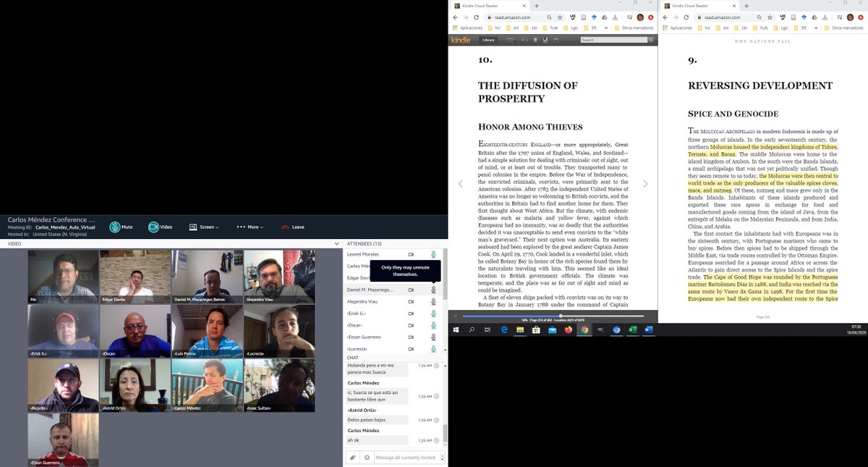
Task: Go to next Kindle page arrow
Action: [x=646, y=184]
